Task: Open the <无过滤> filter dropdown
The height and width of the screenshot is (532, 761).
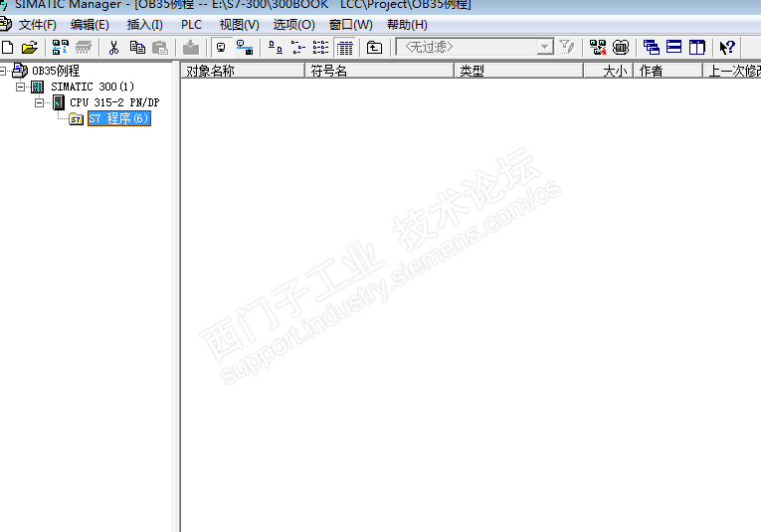Action: point(475,47)
